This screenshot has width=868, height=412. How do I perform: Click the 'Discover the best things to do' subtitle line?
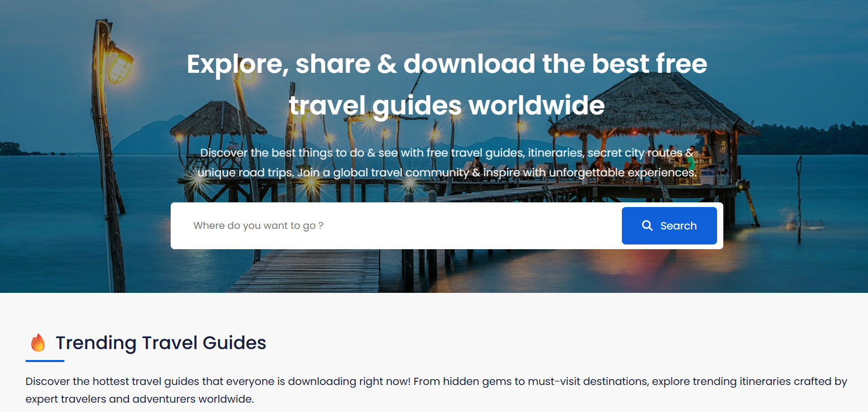(x=446, y=152)
